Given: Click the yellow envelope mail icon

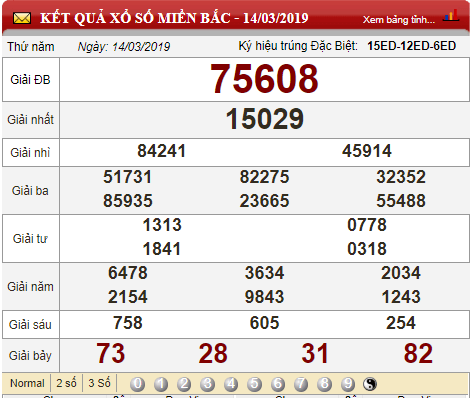Looking at the screenshot, I should 22,18.
